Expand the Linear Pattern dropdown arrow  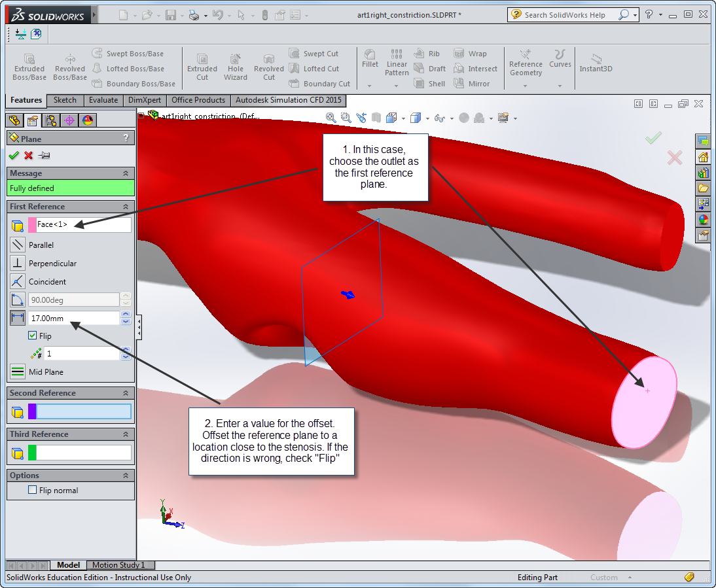[x=397, y=86]
